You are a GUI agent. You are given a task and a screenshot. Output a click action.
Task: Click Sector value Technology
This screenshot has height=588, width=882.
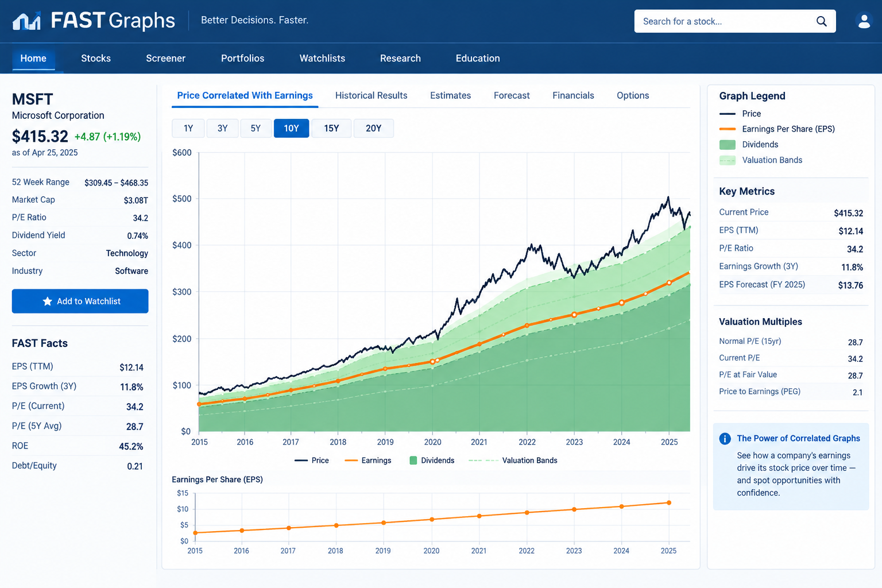pyautogui.click(x=127, y=253)
